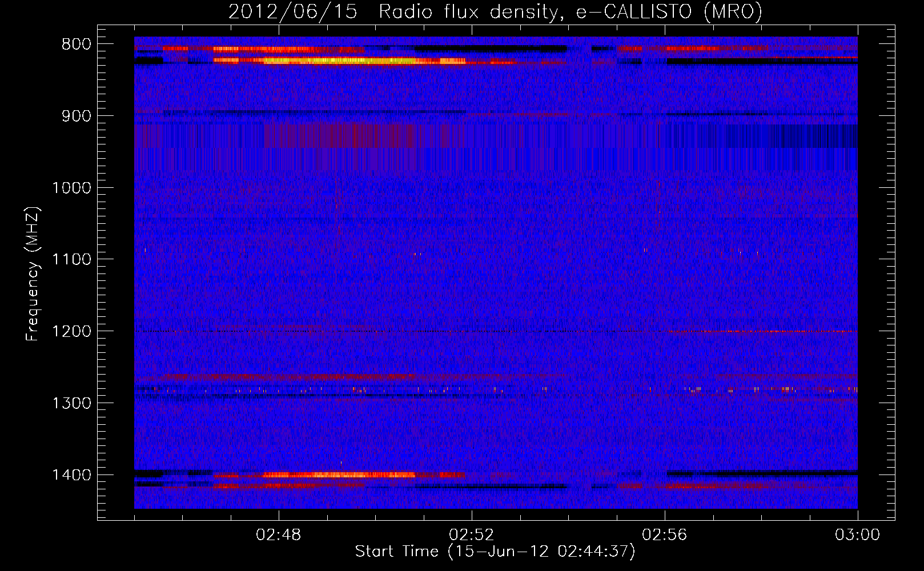Screen dimensions: 924x571
Task: Click the 1400 frequency tick label
Action: [71, 475]
